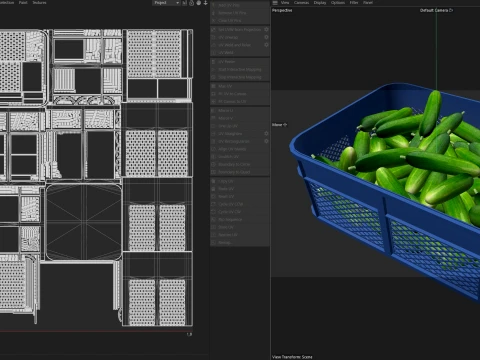Stop Interactive Mapping
480x360 pixels.
239,77
